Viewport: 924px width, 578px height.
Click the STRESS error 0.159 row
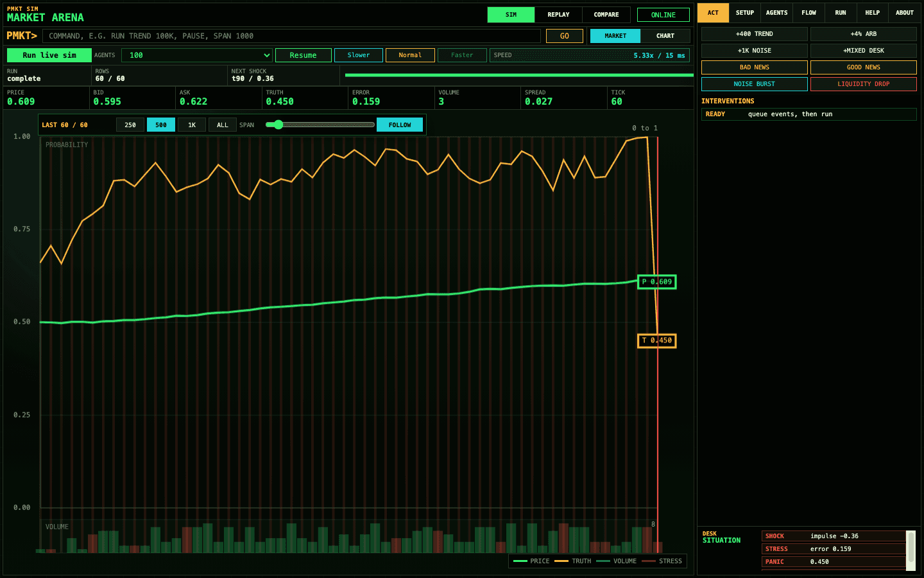(834, 549)
